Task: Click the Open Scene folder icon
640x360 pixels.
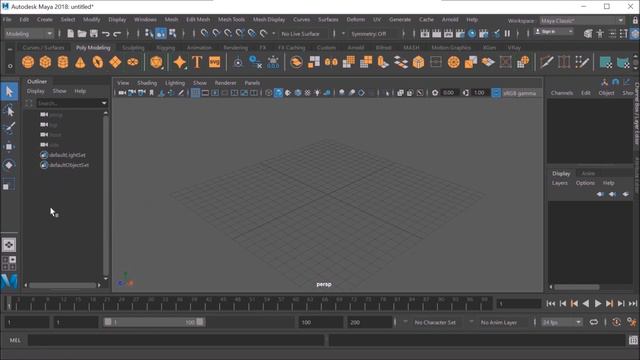Action: [x=82, y=33]
